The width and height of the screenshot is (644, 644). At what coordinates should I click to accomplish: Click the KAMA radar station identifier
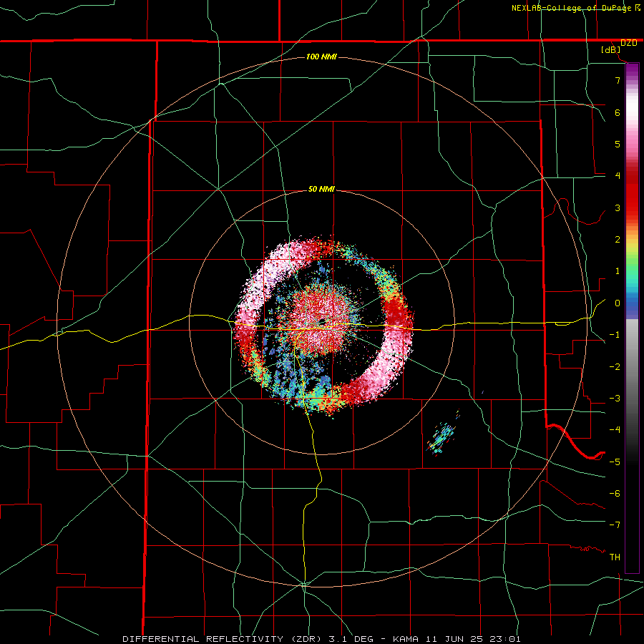[406, 639]
